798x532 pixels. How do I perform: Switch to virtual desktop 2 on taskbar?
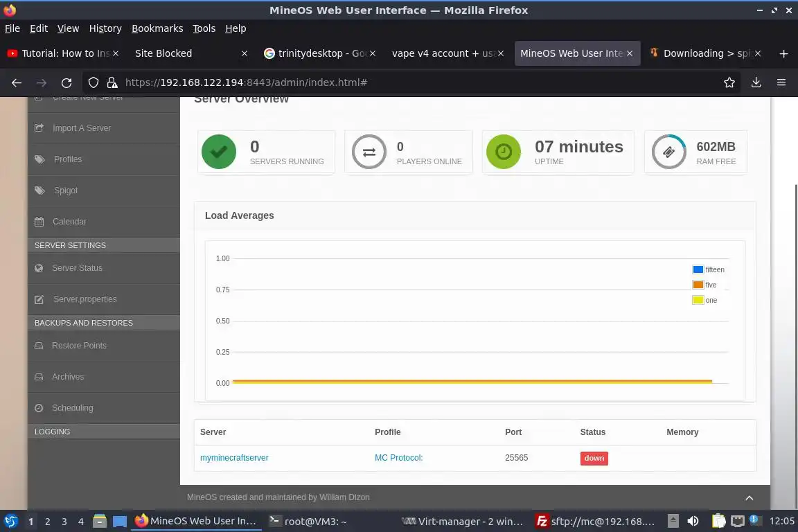(47, 522)
